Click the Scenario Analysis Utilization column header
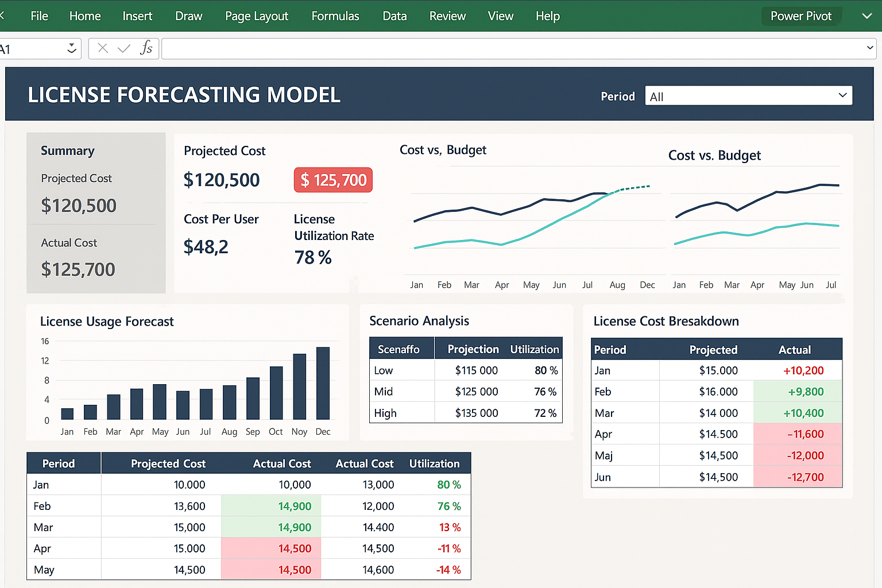The width and height of the screenshot is (882, 588). point(534,349)
